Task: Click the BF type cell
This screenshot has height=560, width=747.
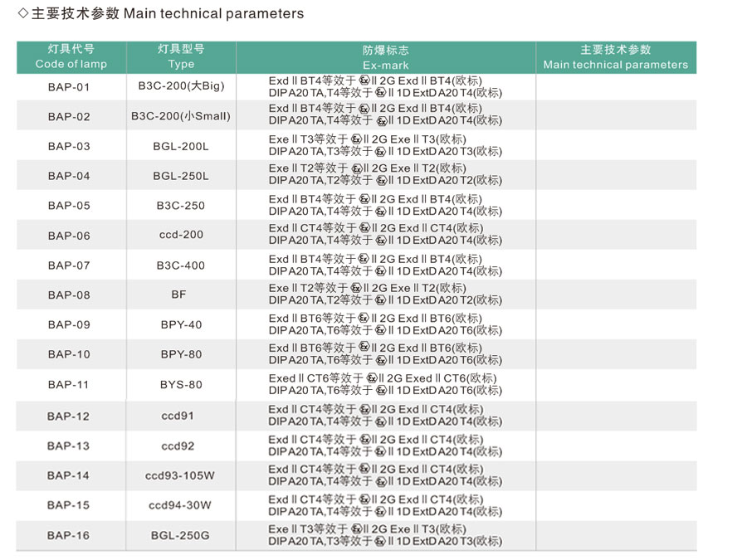Action: pyautogui.click(x=178, y=295)
